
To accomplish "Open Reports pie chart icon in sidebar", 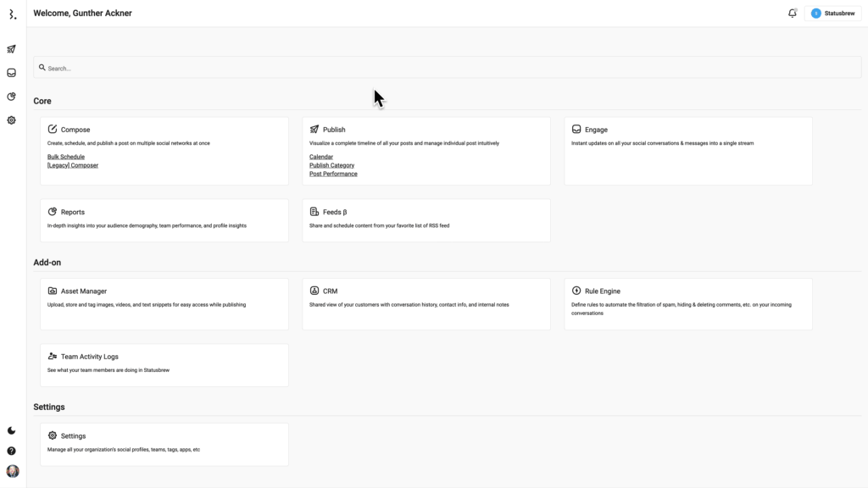I will 12,97.
